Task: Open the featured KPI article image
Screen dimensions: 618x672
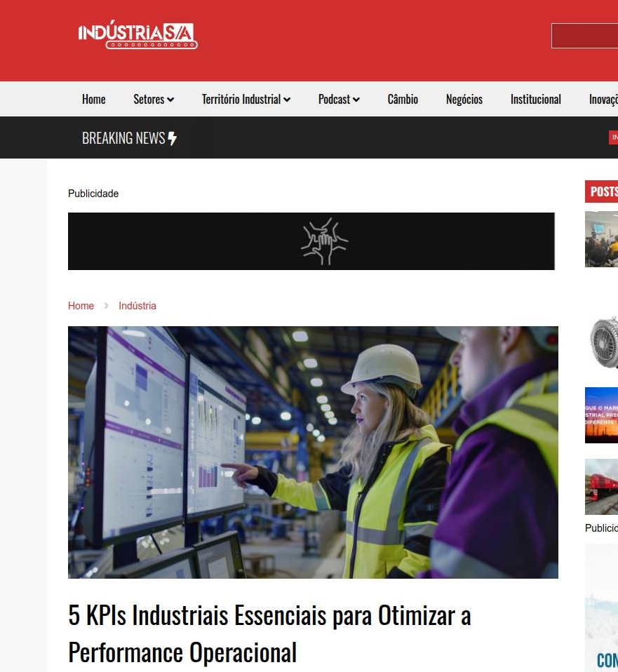Action: (313, 452)
